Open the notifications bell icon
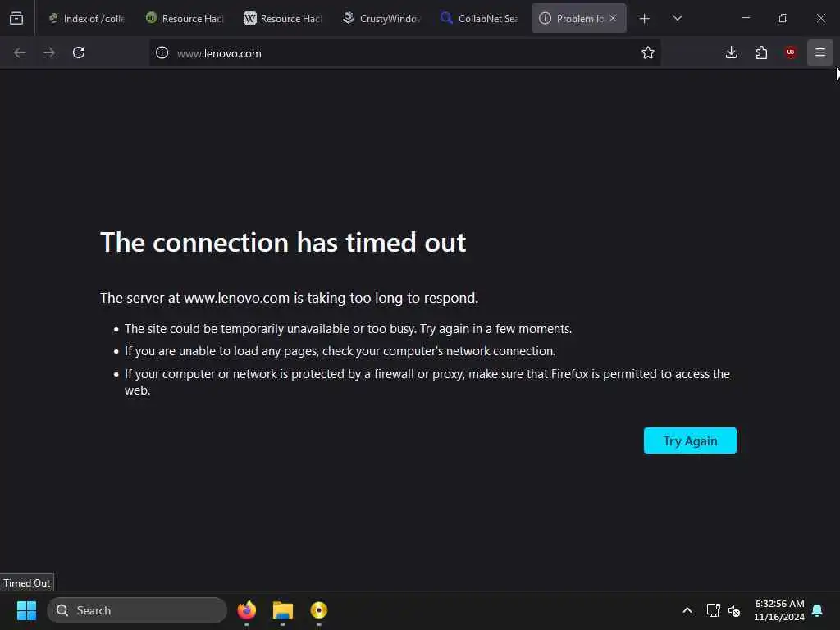The width and height of the screenshot is (840, 630). click(x=818, y=610)
